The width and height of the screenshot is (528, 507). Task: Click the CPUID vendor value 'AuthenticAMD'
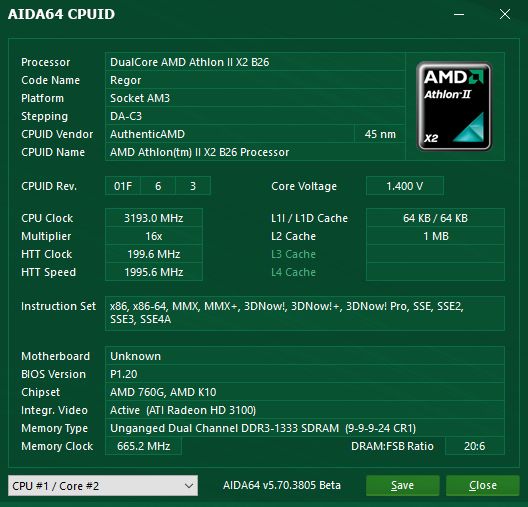[x=147, y=134]
